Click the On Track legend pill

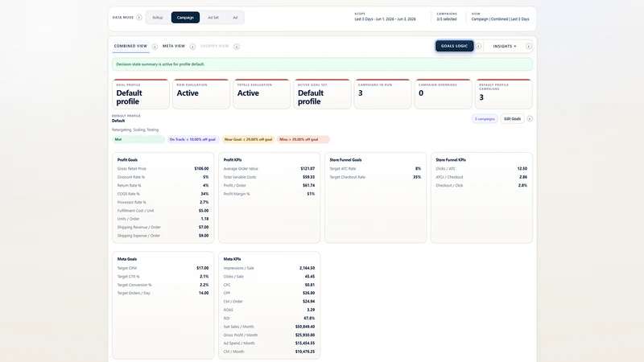point(192,139)
